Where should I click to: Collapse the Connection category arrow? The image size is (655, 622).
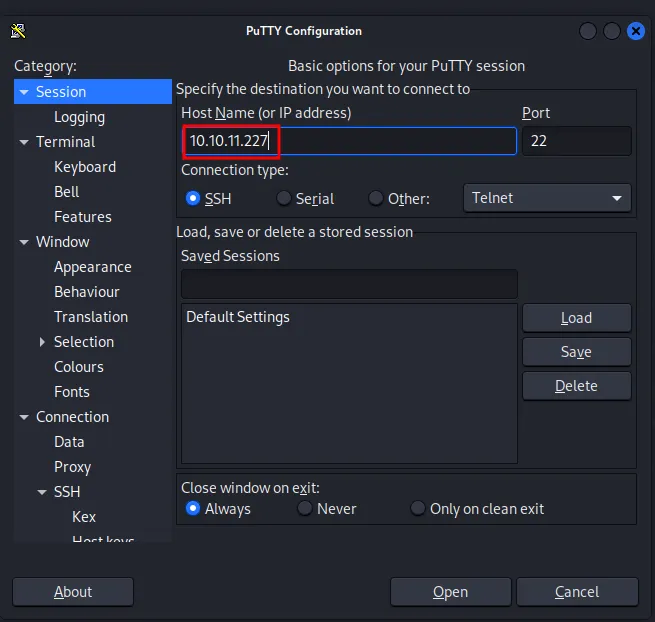24,417
